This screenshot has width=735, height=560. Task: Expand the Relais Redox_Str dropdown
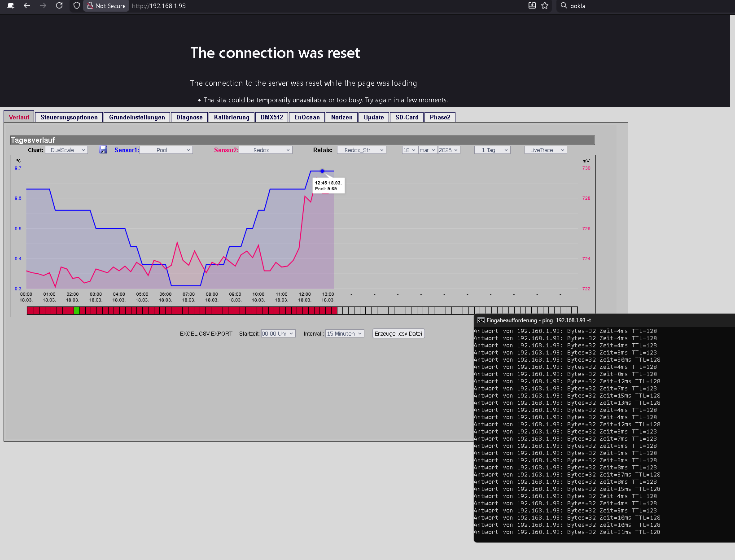pyautogui.click(x=362, y=150)
